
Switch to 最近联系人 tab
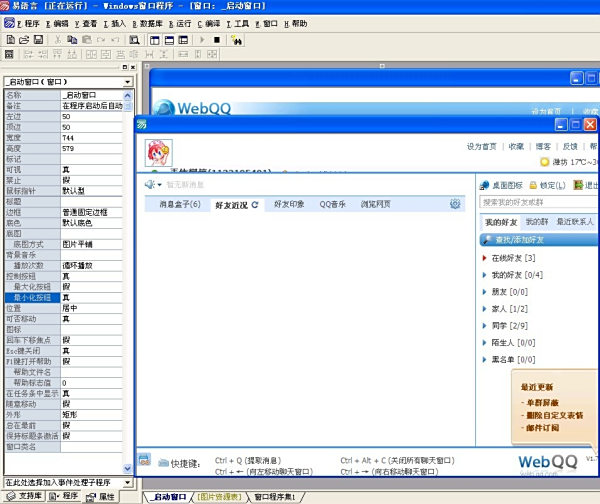click(x=575, y=222)
